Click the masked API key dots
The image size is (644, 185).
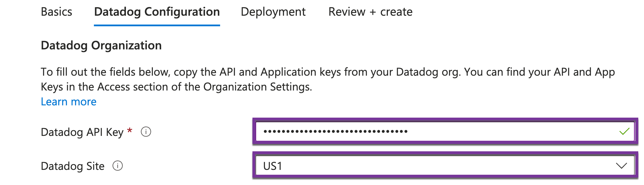point(335,132)
